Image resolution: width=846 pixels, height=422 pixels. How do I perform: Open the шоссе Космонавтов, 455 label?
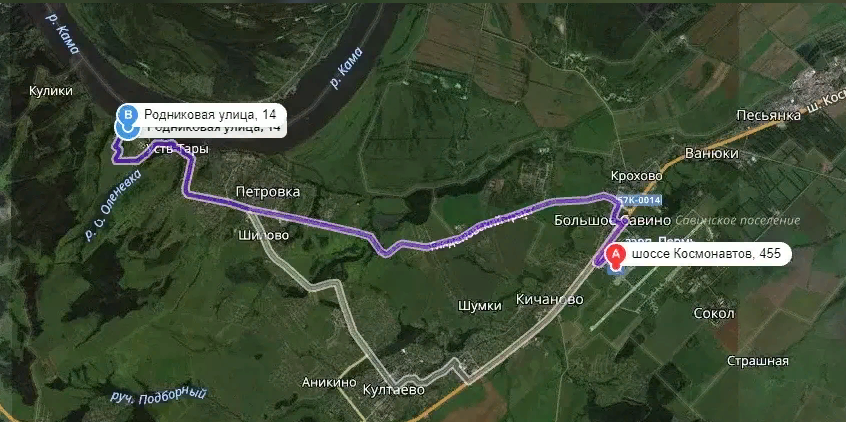tap(706, 254)
